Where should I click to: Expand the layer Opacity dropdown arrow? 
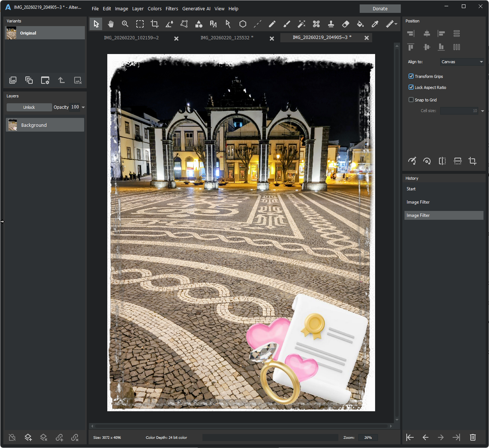click(83, 107)
